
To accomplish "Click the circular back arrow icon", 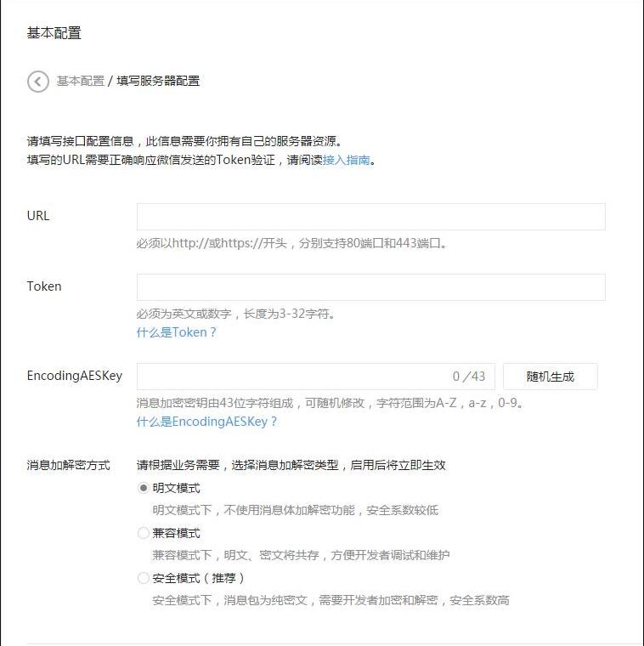I will point(38,81).
